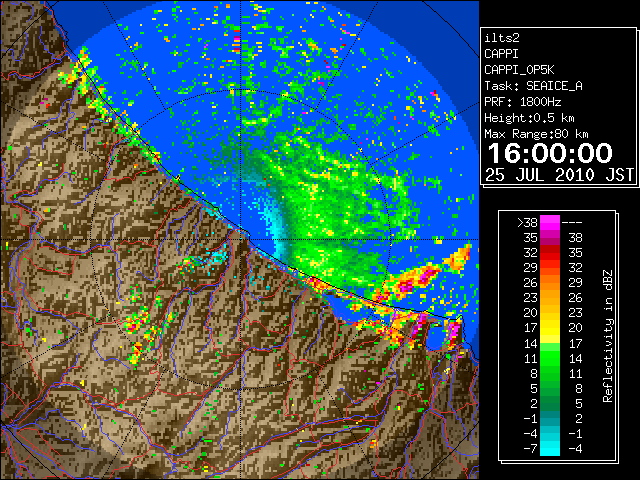This screenshot has width=640, height=480.
Task: Click the 'Max Range:80 km' label
Action: point(536,134)
